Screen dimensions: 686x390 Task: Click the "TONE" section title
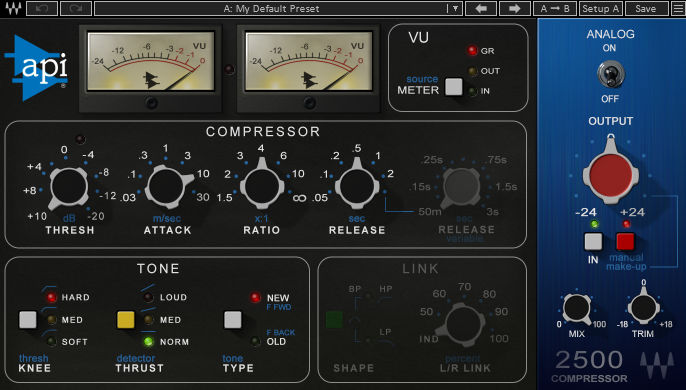pyautogui.click(x=158, y=268)
